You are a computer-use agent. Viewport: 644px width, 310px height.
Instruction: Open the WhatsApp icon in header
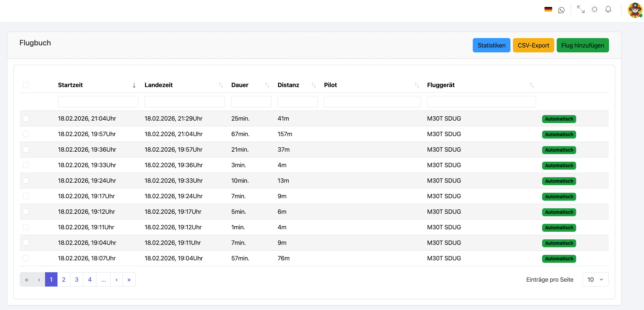pyautogui.click(x=561, y=10)
